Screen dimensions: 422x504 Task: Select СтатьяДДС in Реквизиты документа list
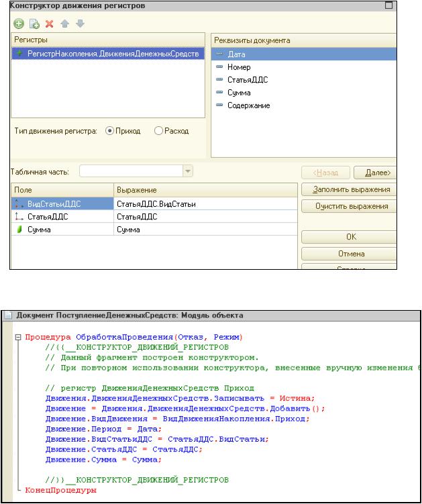pos(304,79)
